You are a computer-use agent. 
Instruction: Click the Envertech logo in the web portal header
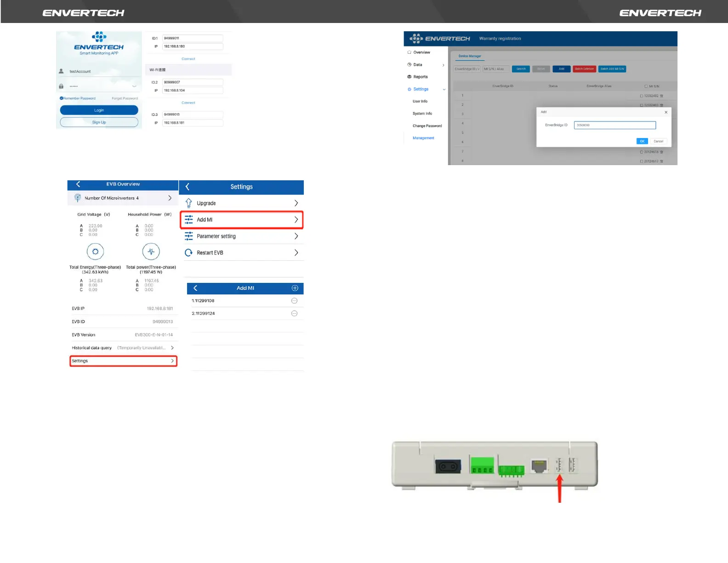(x=440, y=39)
